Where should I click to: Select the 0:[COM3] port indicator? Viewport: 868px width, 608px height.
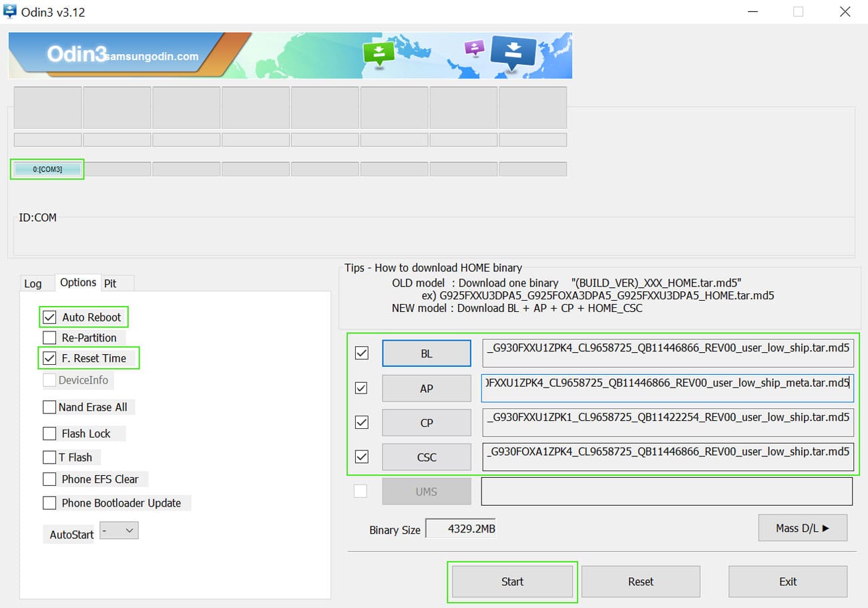click(47, 169)
